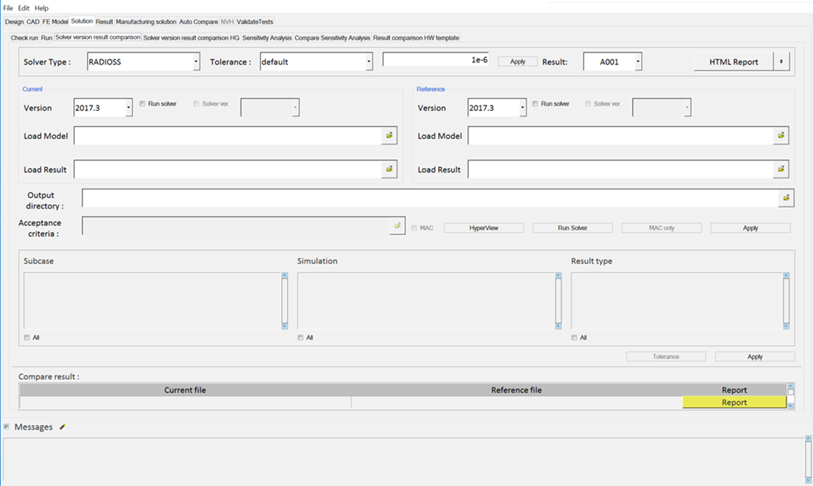Open the Result A001 dropdown
The image size is (813, 486).
point(637,62)
